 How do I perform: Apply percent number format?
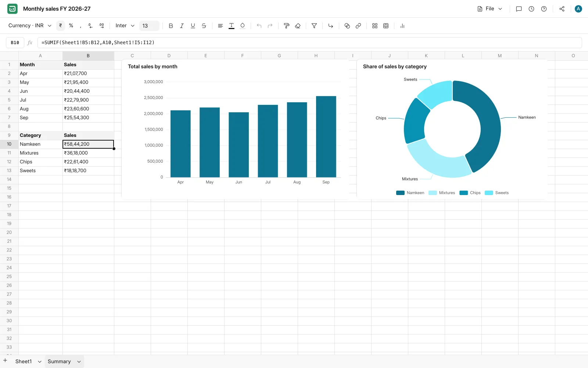click(71, 26)
